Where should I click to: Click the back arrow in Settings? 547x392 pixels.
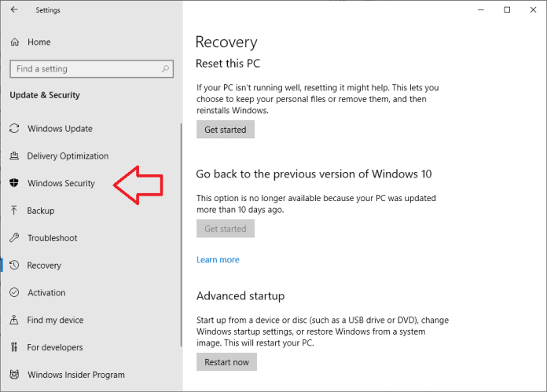click(x=14, y=9)
